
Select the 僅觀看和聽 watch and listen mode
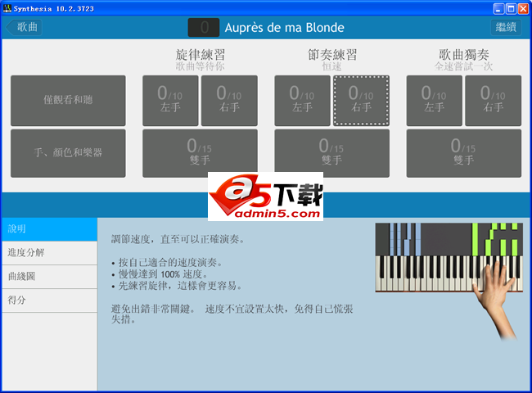68,101
